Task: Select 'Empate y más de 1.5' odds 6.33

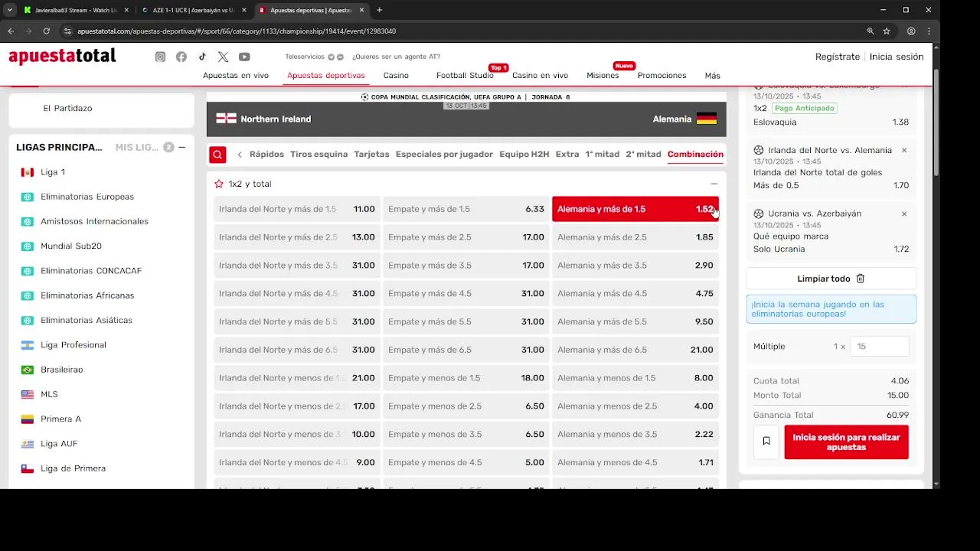Action: [x=466, y=209]
